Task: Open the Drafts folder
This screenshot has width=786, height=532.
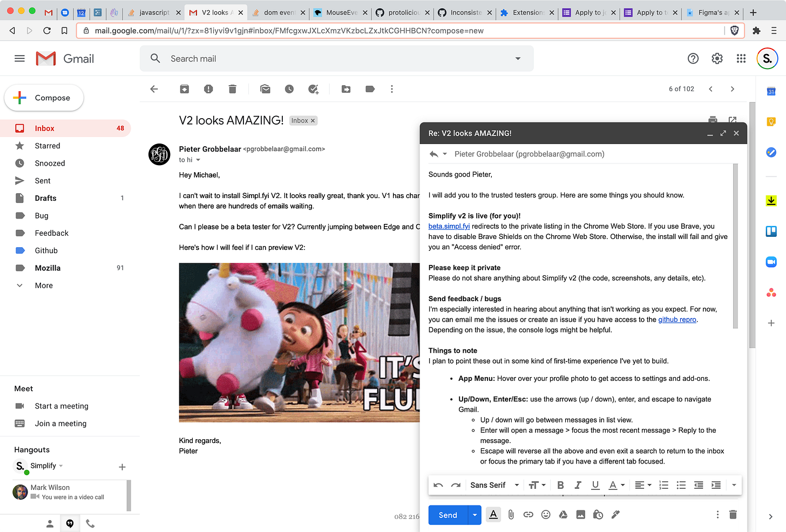Action: [x=65, y=198]
